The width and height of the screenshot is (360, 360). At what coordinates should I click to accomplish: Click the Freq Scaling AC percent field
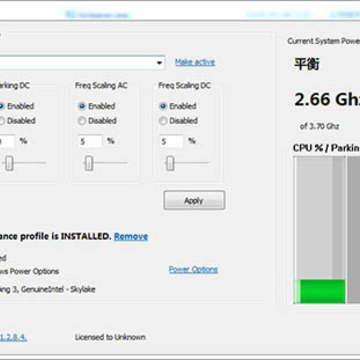(90, 141)
